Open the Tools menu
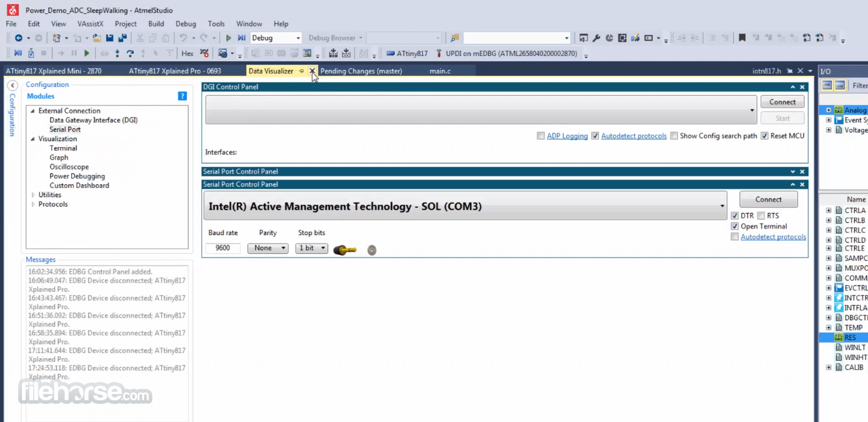The height and width of the screenshot is (422, 868). coord(216,24)
